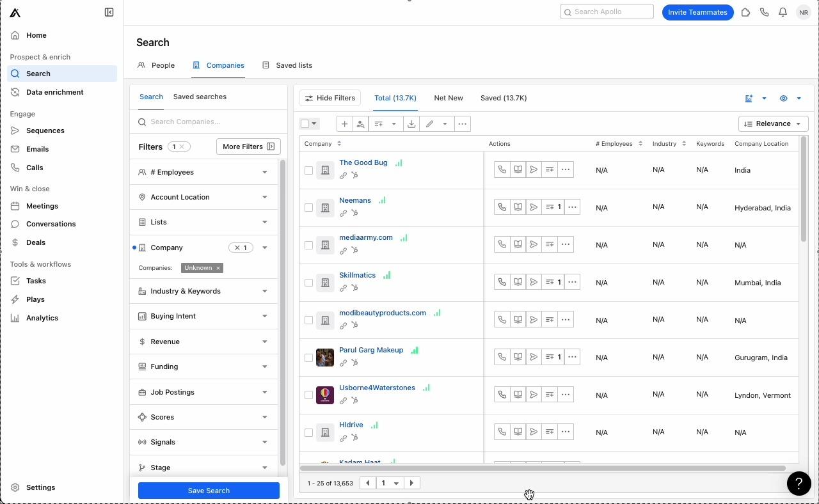Expand the Lists filter
This screenshot has height=504, width=819.
pos(203,222)
